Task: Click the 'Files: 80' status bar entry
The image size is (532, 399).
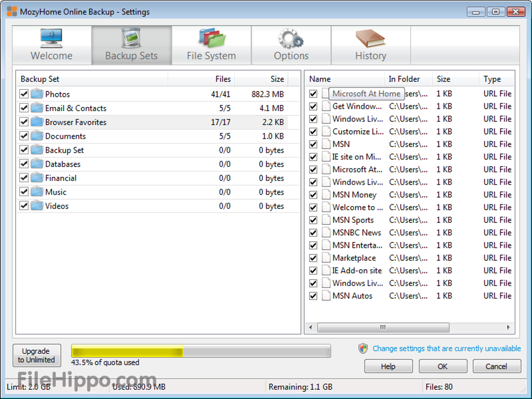Action: click(x=439, y=387)
